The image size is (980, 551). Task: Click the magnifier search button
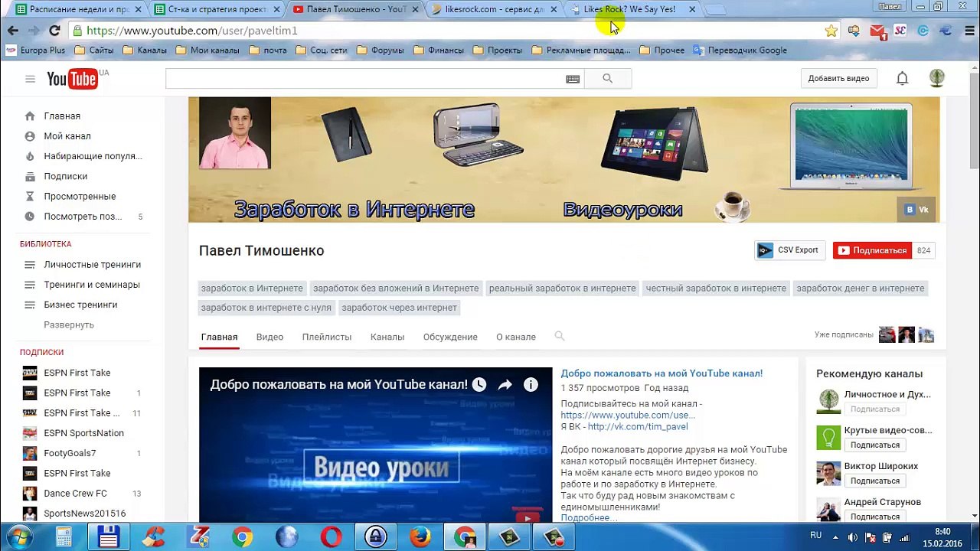(x=608, y=79)
